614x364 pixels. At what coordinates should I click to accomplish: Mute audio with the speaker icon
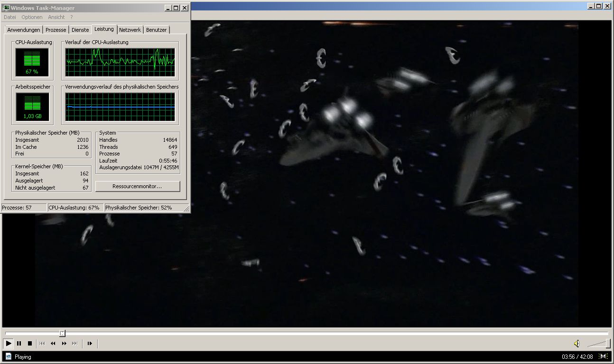pyautogui.click(x=577, y=344)
